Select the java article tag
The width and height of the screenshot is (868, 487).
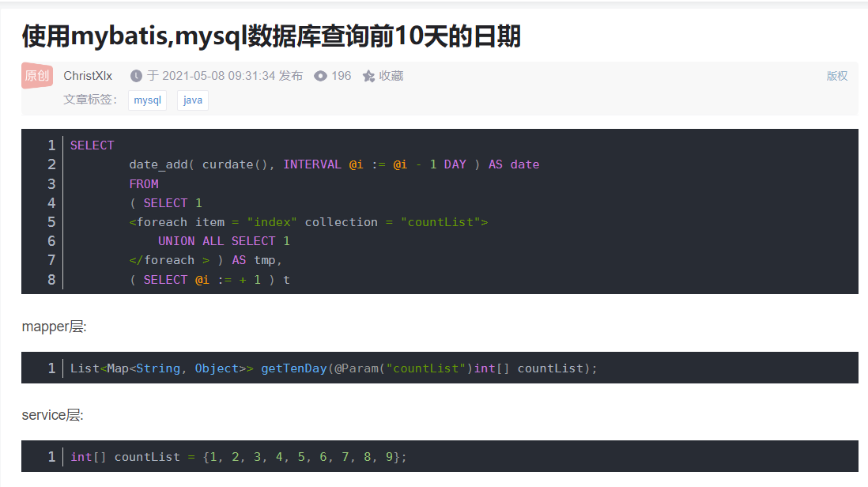point(192,100)
